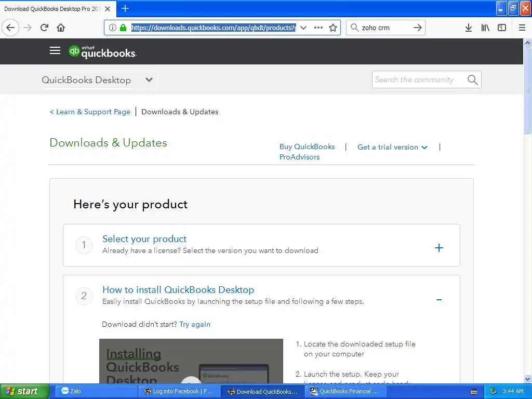Viewport: 532px width, 399px height.
Task: Open the Firefox hamburger menu
Action: [x=522, y=28]
